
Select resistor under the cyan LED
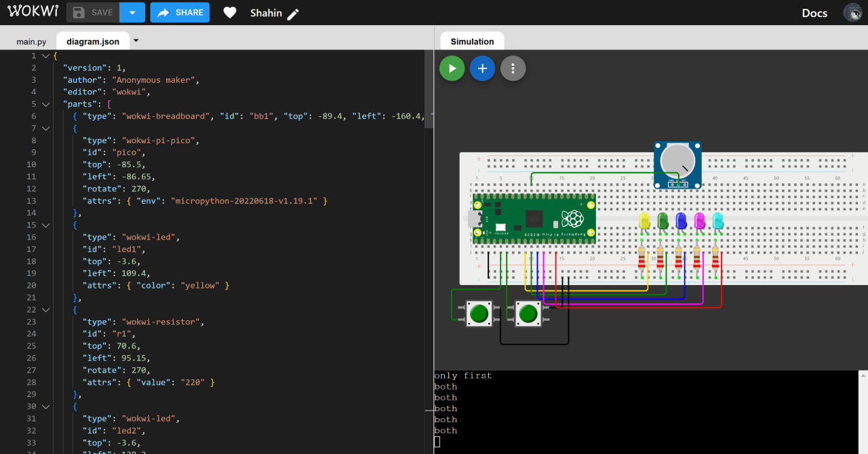[x=715, y=257]
